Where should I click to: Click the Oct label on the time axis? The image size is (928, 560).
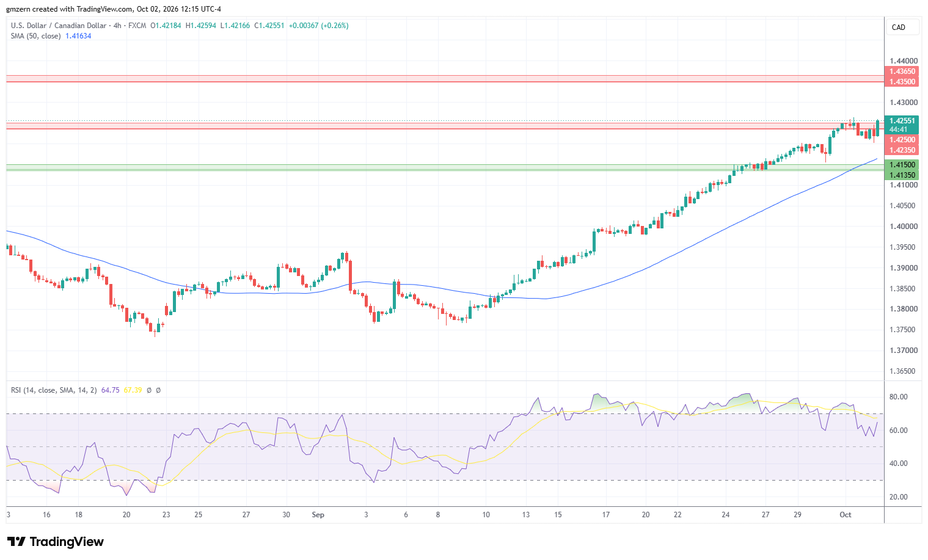(x=845, y=515)
